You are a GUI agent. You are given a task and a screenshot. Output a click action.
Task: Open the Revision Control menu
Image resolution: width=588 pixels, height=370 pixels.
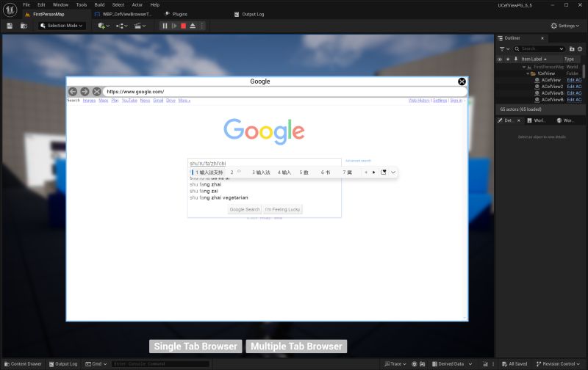tap(558, 364)
